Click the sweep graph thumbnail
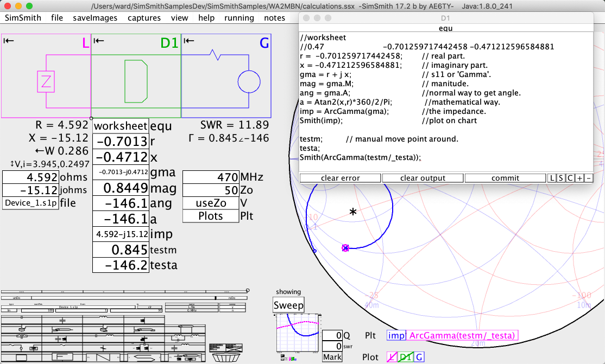The image size is (605, 364). point(299,333)
